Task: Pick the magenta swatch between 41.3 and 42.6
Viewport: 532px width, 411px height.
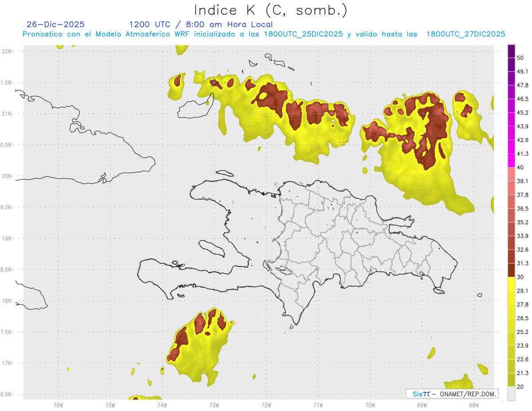Action: click(x=511, y=147)
